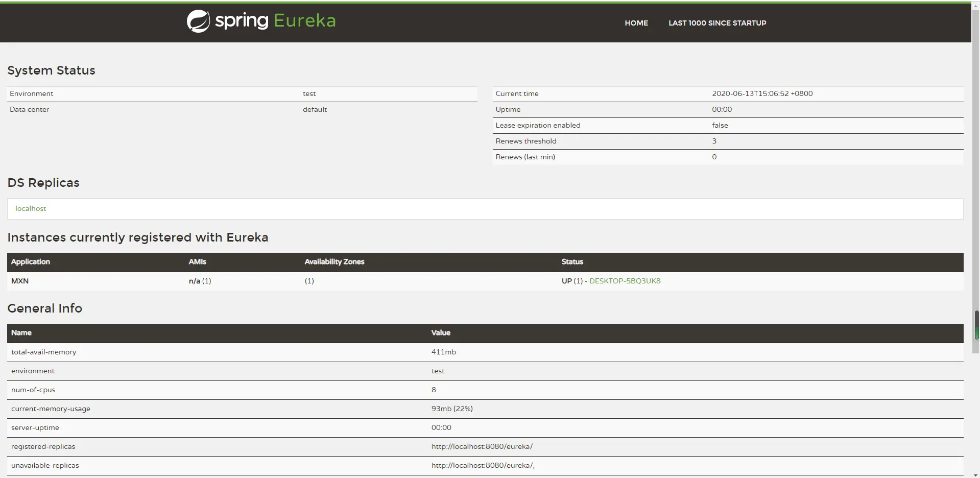Click the Renews (last min) label
Screen dimensions: 980x478
click(525, 157)
